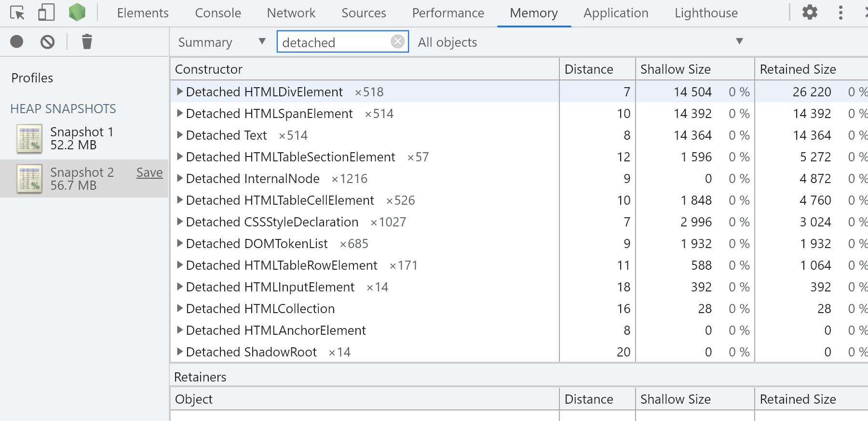This screenshot has width=868, height=421.
Task: Click the clear all profiles icon
Action: (47, 42)
